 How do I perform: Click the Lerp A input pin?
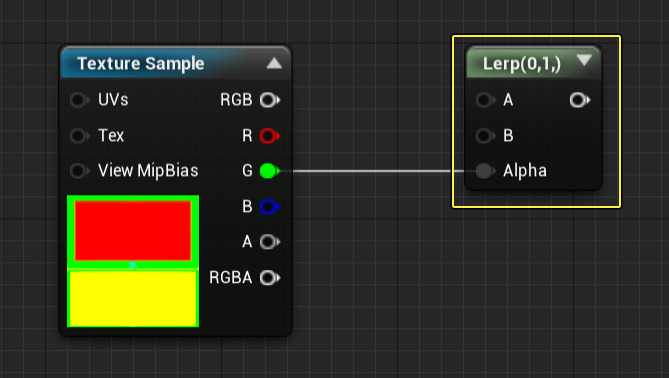485,100
